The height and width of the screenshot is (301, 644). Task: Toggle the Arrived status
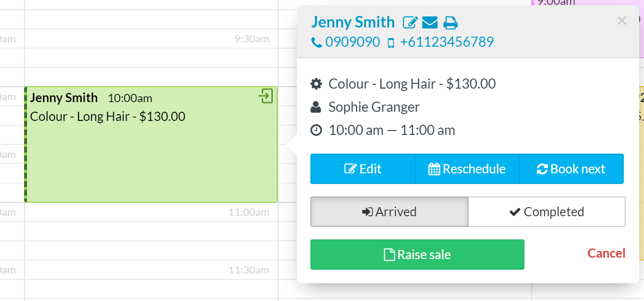point(389,211)
